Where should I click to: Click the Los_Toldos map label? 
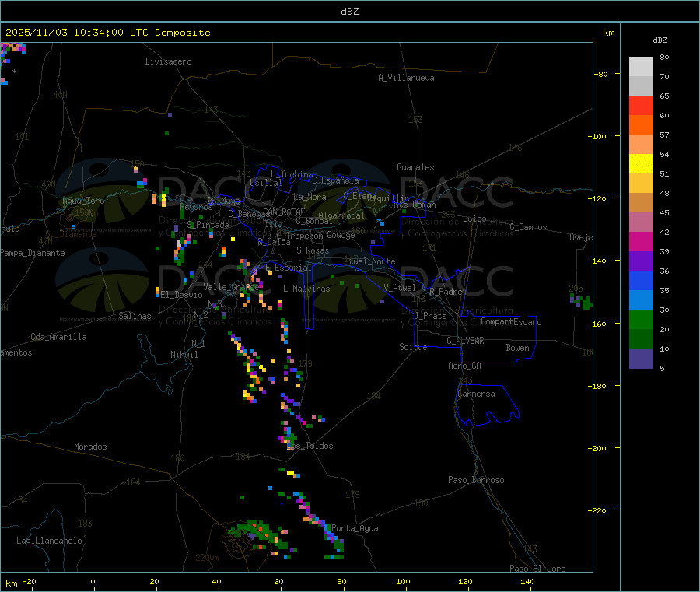[310, 446]
